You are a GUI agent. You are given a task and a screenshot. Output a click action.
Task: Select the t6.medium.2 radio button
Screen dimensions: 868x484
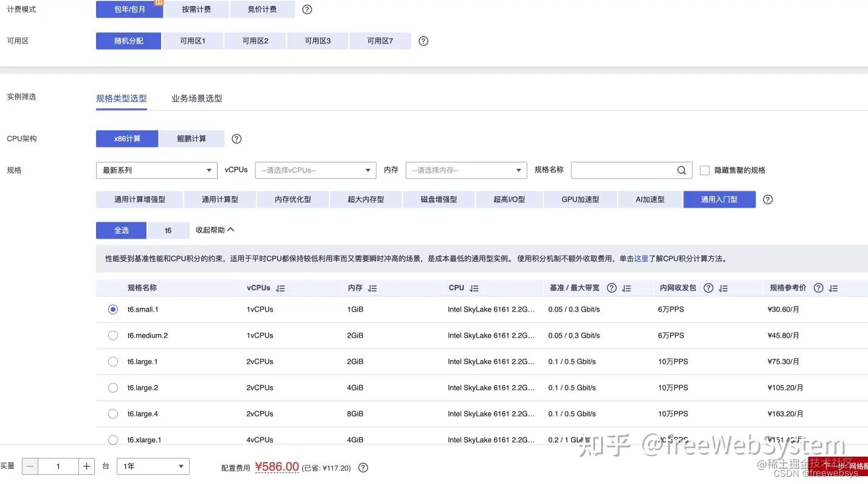pyautogui.click(x=112, y=335)
